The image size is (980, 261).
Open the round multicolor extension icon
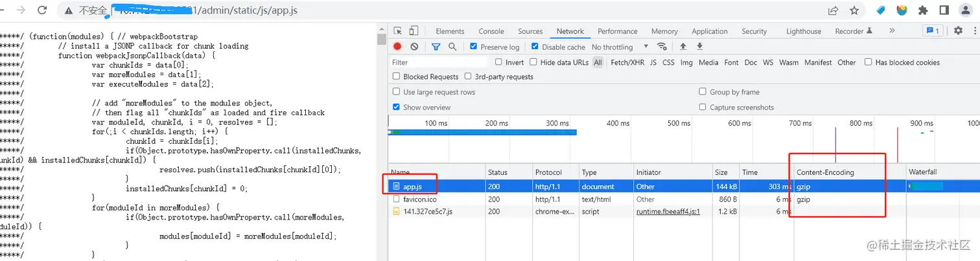point(902,10)
